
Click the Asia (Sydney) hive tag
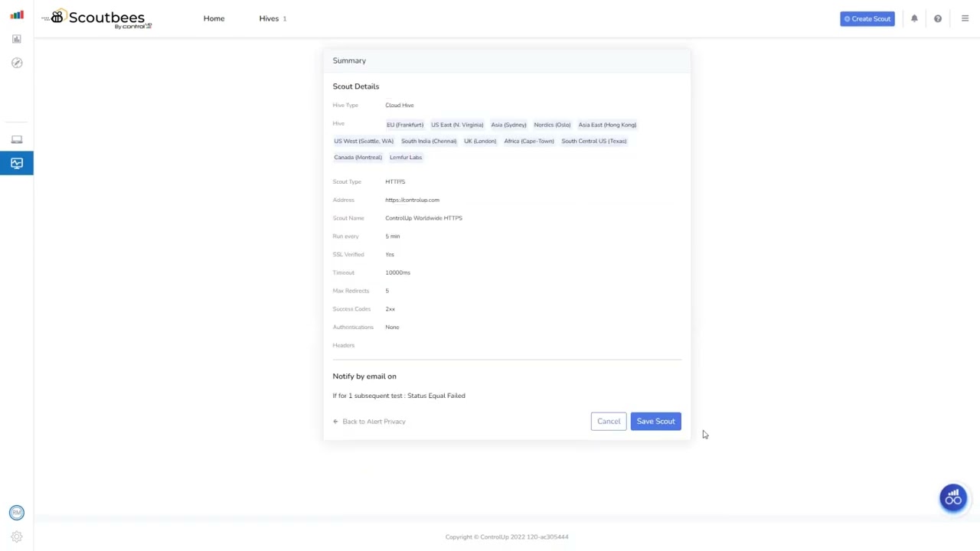coord(508,125)
